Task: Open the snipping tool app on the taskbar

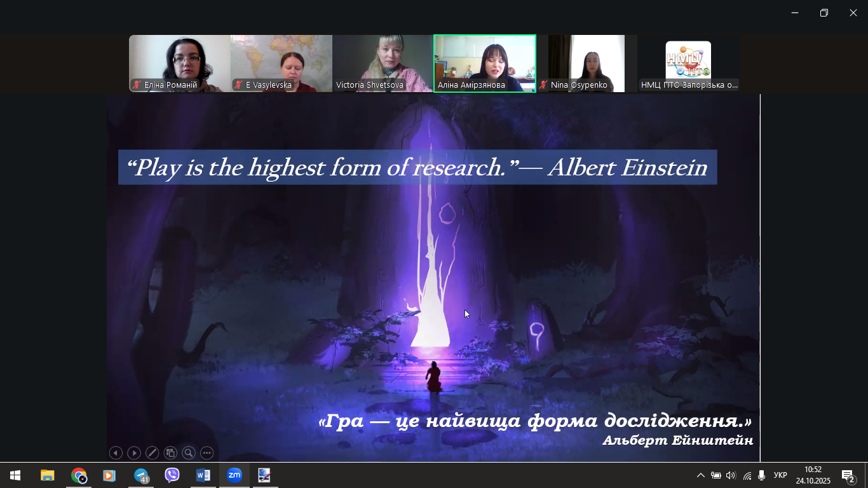Action: coord(265,475)
